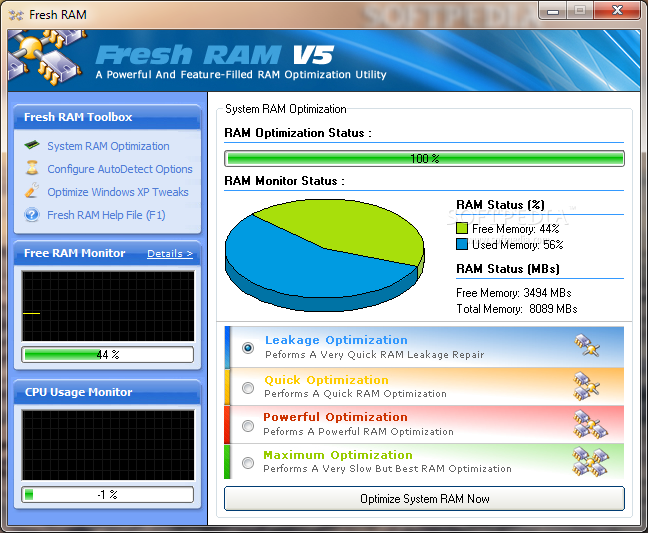Click the 'Total Memory: 8089 MBs' text

click(x=517, y=309)
